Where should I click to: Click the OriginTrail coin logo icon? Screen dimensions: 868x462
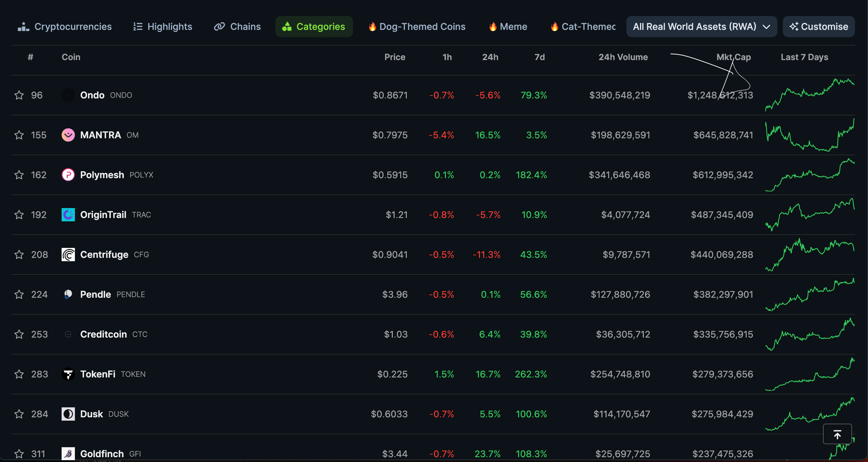(x=68, y=215)
